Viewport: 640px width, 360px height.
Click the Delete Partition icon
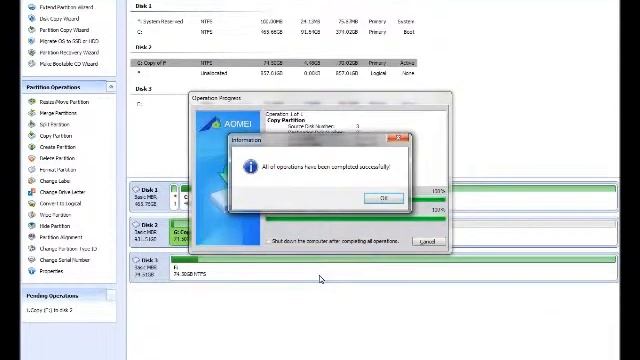tap(32, 158)
